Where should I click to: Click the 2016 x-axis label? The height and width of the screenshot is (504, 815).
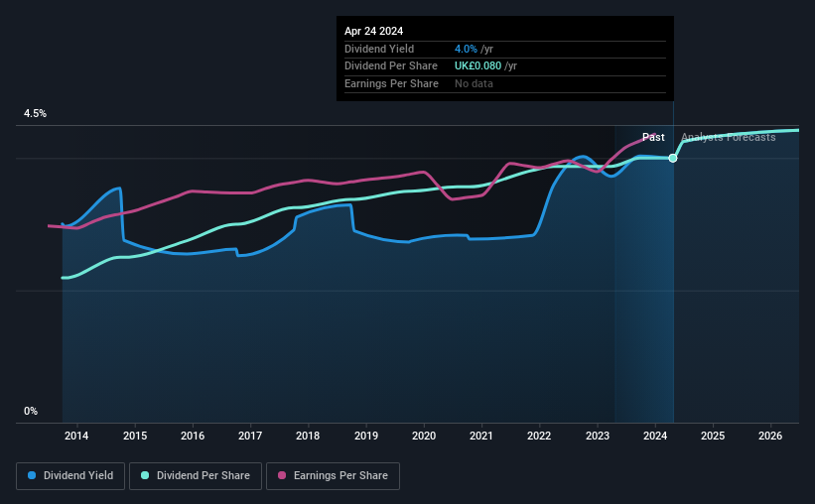click(193, 436)
